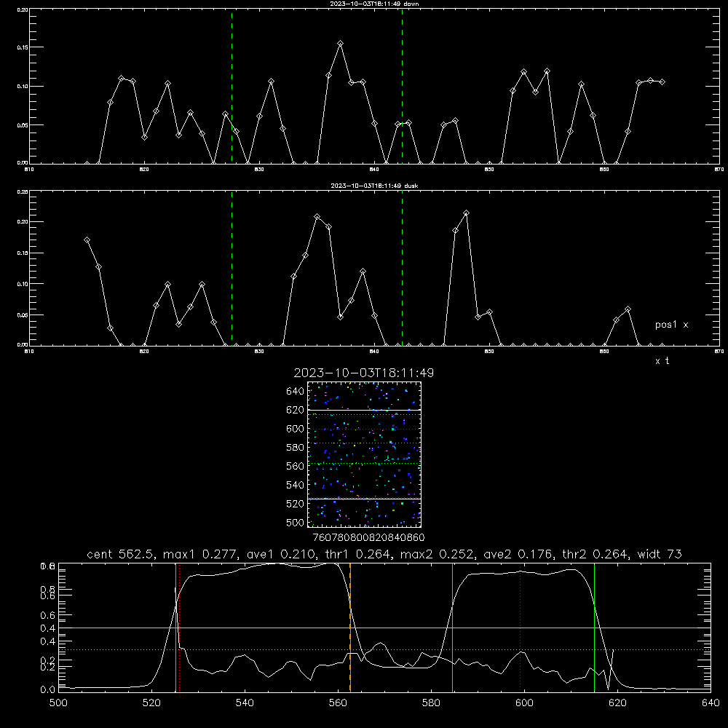Click the heatmap y-axis label 620

coord(296,410)
